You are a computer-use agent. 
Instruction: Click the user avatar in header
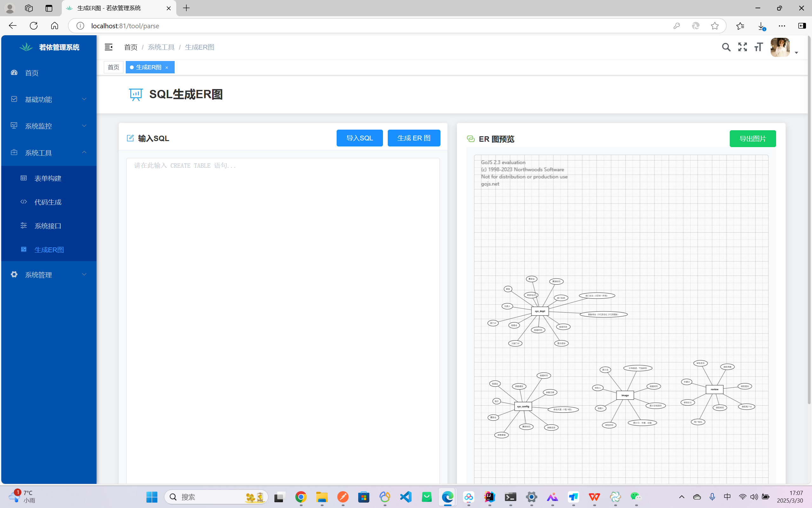pos(780,47)
